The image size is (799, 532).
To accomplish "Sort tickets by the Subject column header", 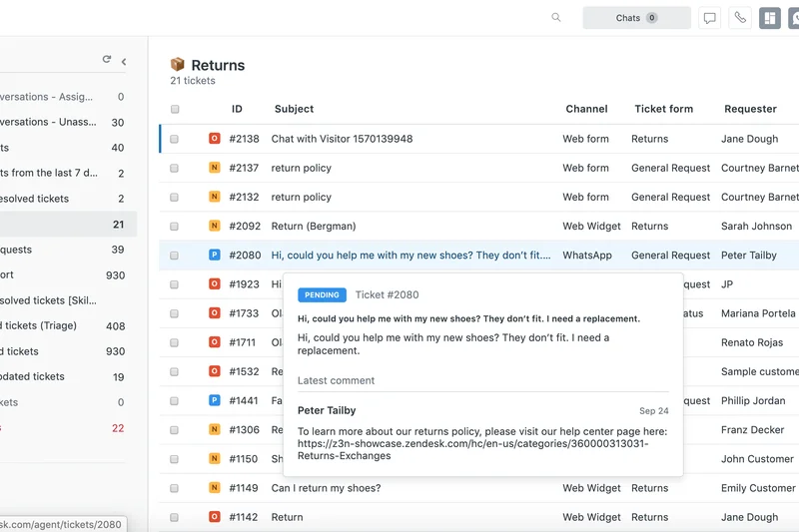I will 294,109.
